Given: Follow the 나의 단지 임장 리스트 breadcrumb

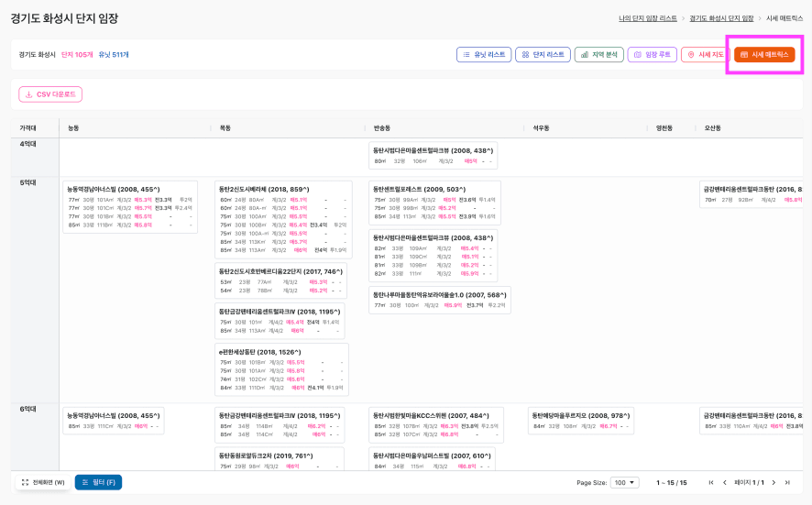Looking at the screenshot, I should 648,18.
